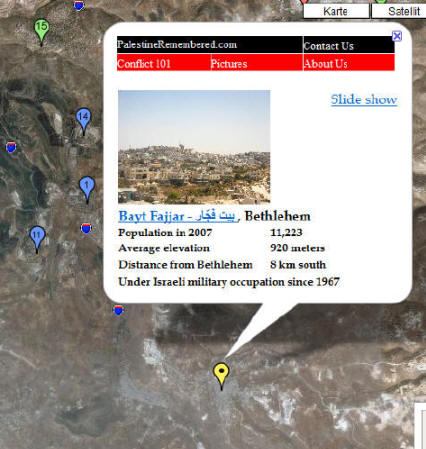Click the shield marker below pin 1

pyautogui.click(x=86, y=228)
